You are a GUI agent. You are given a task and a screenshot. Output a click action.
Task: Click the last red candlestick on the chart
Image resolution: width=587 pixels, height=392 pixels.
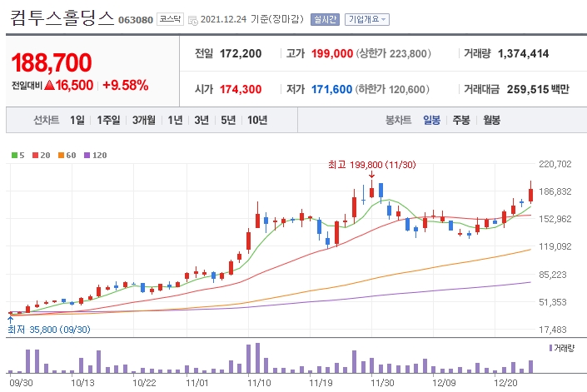pos(530,195)
